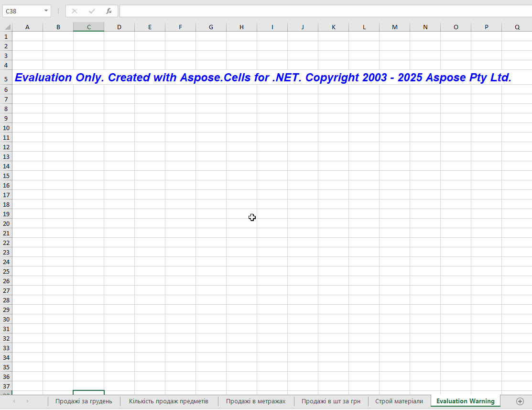Open the Кількість продаж предметів sheet
Viewport: 532px width, 410px height.
[x=169, y=401]
